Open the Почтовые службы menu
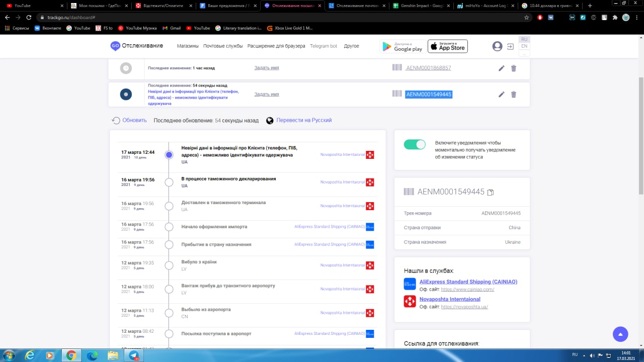 click(223, 46)
